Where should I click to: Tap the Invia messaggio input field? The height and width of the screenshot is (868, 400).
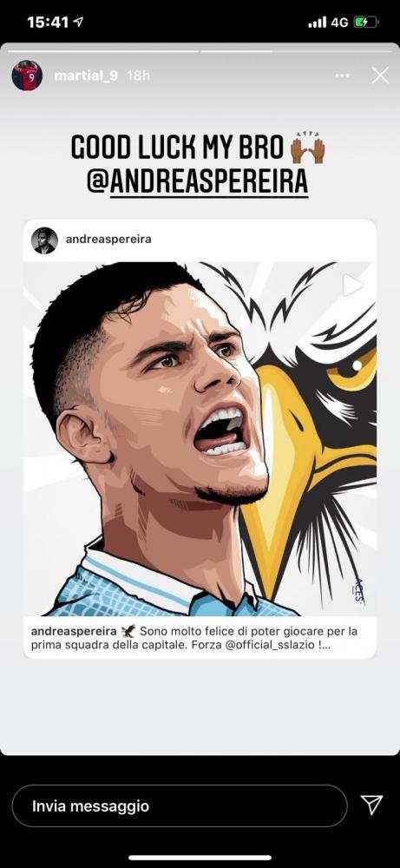pyautogui.click(x=180, y=806)
